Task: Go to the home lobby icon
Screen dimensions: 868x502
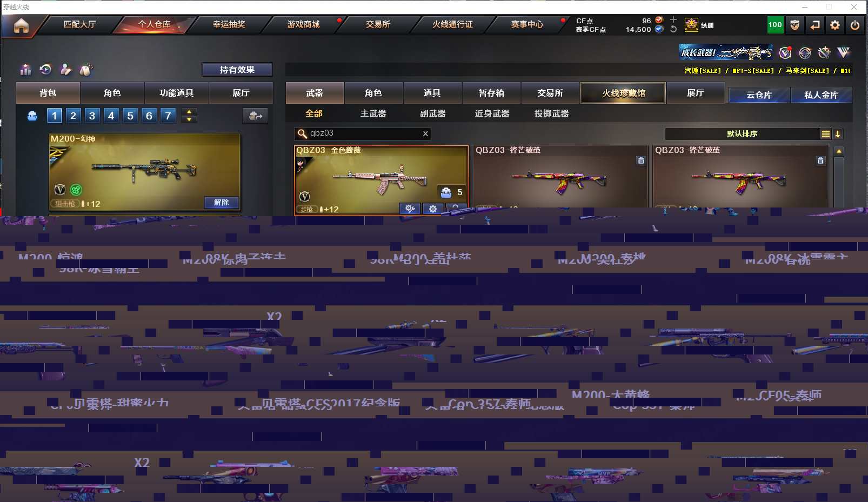Action: pyautogui.click(x=21, y=25)
